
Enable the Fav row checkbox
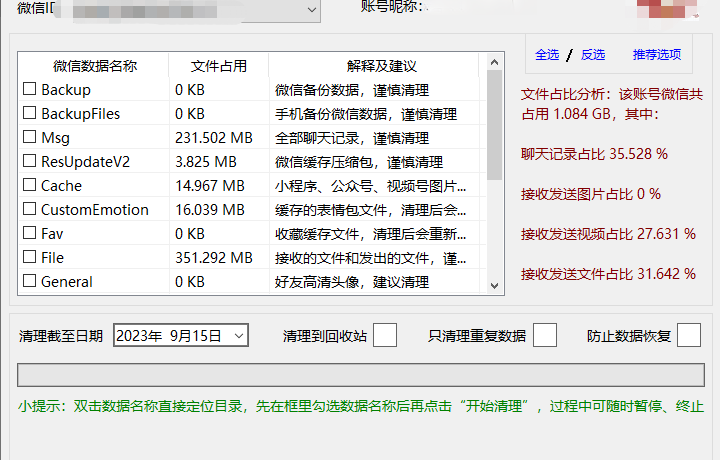click(29, 233)
